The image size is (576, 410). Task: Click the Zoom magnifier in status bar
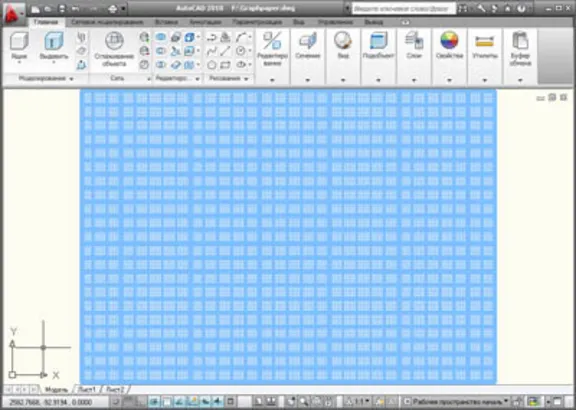click(303, 401)
